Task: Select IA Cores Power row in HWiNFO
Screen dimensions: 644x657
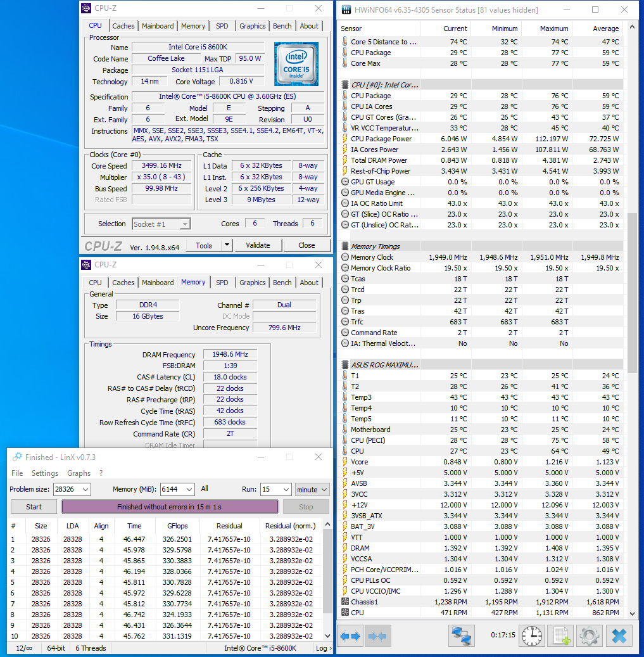Action: 481,150
